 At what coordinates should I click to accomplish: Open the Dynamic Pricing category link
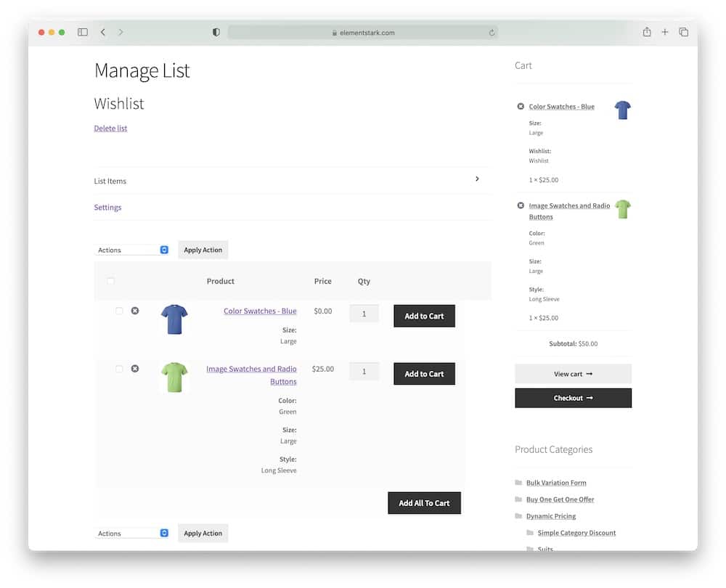coord(551,516)
